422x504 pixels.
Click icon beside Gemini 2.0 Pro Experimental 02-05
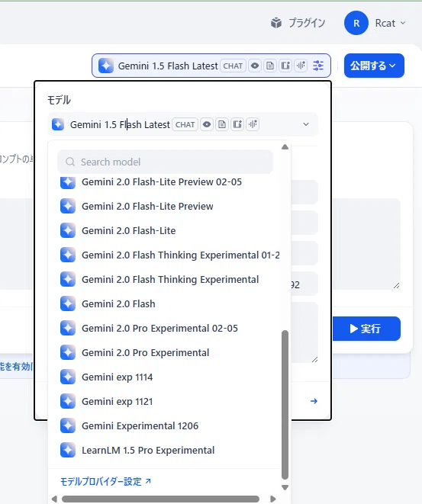tap(68, 328)
